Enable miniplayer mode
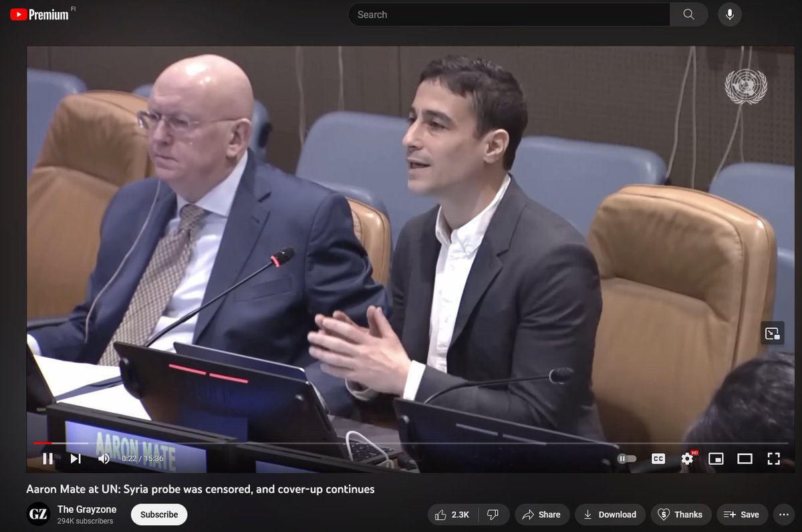Screen dimensions: 802x532 click(716, 458)
